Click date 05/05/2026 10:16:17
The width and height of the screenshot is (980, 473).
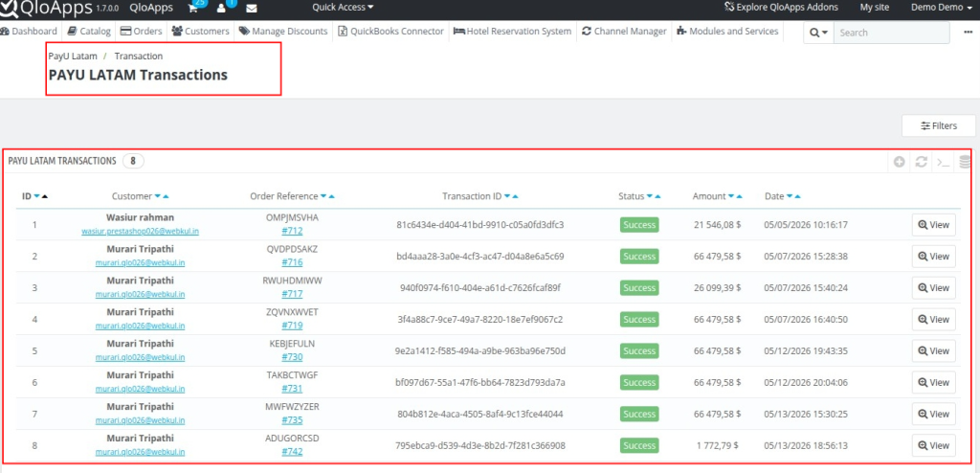tap(806, 225)
